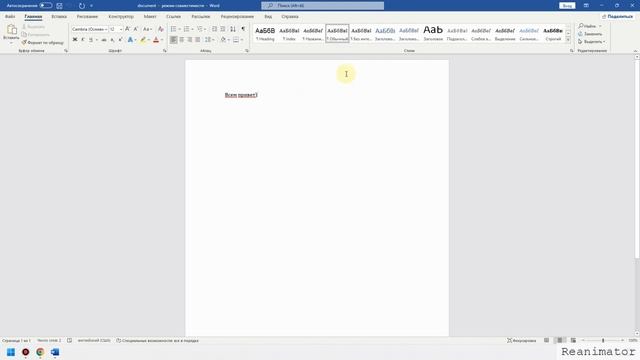Apply the Heading style thumbnail
640x360 pixels.
[x=265, y=33]
